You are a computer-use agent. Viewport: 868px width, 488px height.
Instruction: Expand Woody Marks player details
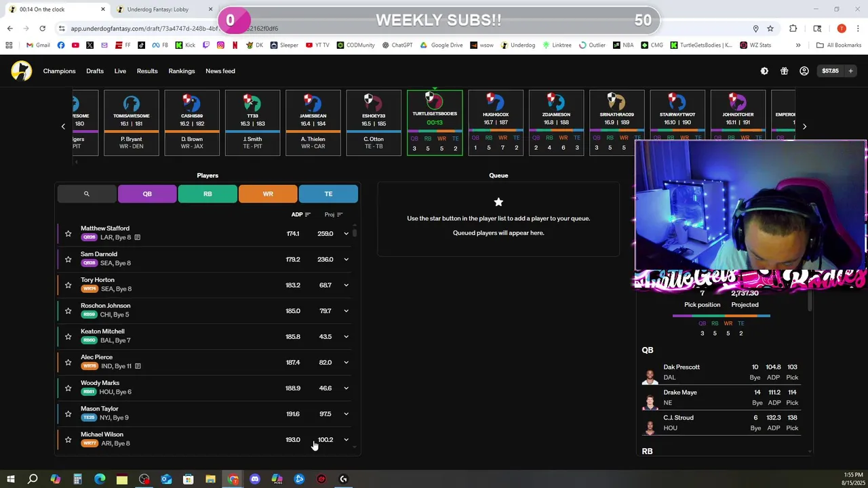coord(346,388)
